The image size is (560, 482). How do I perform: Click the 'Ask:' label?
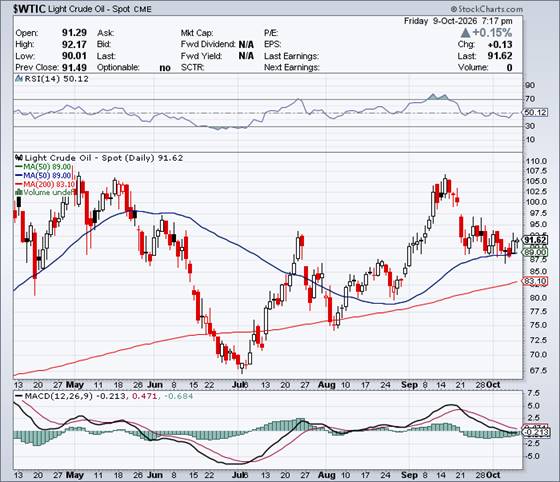pyautogui.click(x=106, y=33)
